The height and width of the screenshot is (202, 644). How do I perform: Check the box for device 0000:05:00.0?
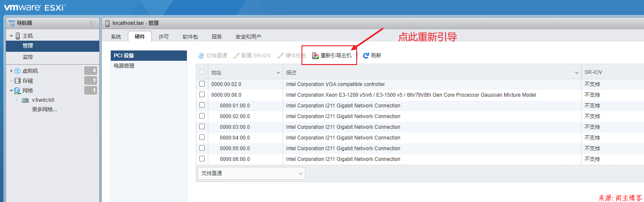pyautogui.click(x=202, y=148)
